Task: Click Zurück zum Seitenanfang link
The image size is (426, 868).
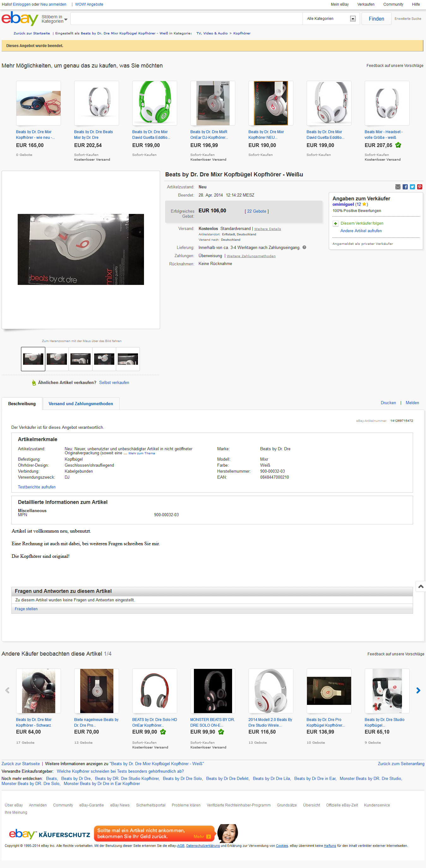Action: coord(401,764)
